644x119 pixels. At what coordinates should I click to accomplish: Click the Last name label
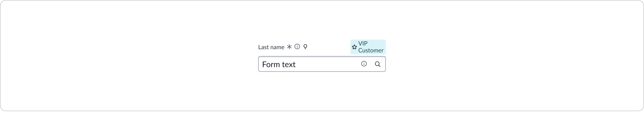tap(271, 47)
